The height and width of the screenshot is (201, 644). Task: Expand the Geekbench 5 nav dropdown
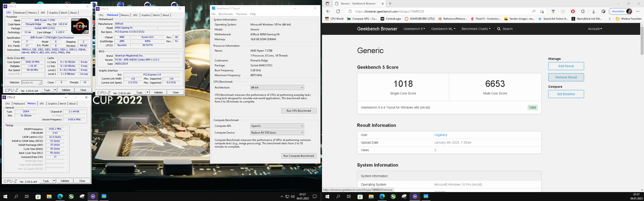pyautogui.click(x=414, y=29)
